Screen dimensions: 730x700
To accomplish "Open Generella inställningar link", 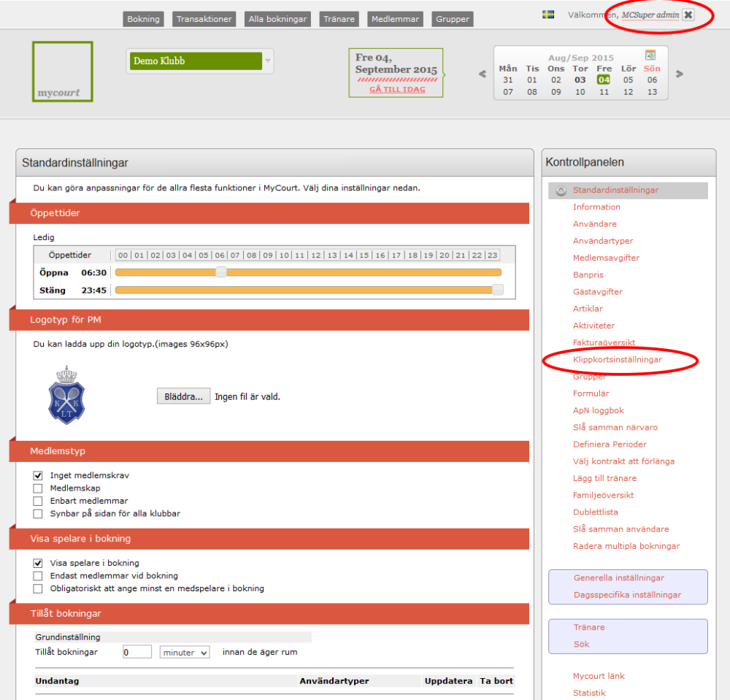I will pyautogui.click(x=619, y=578).
